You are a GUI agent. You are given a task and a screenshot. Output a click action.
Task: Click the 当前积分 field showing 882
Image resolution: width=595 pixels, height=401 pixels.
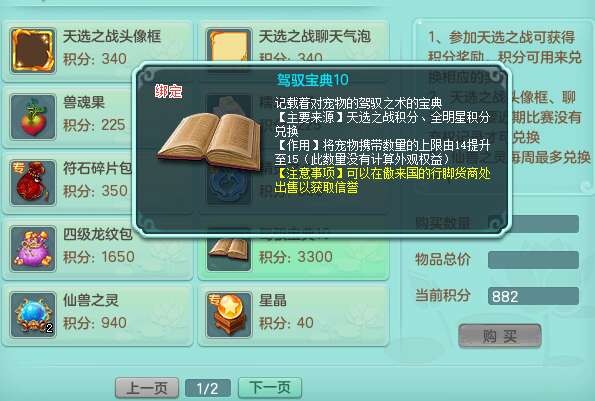(533, 296)
